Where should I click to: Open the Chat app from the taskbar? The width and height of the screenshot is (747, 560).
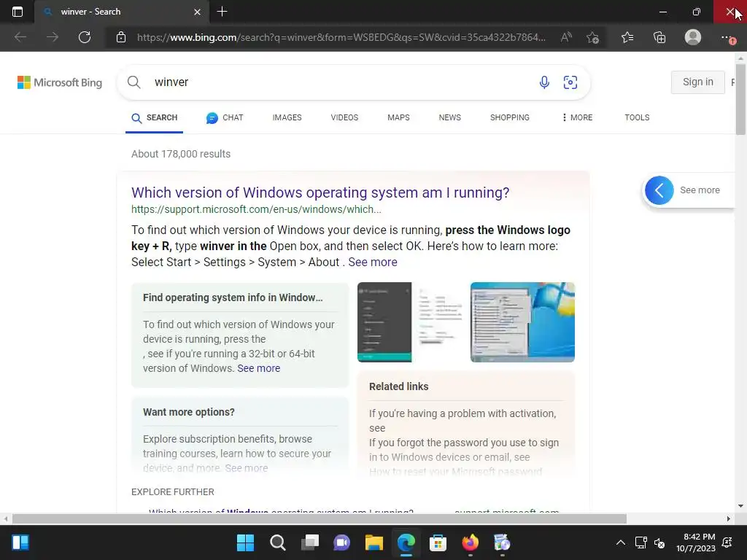coord(341,542)
